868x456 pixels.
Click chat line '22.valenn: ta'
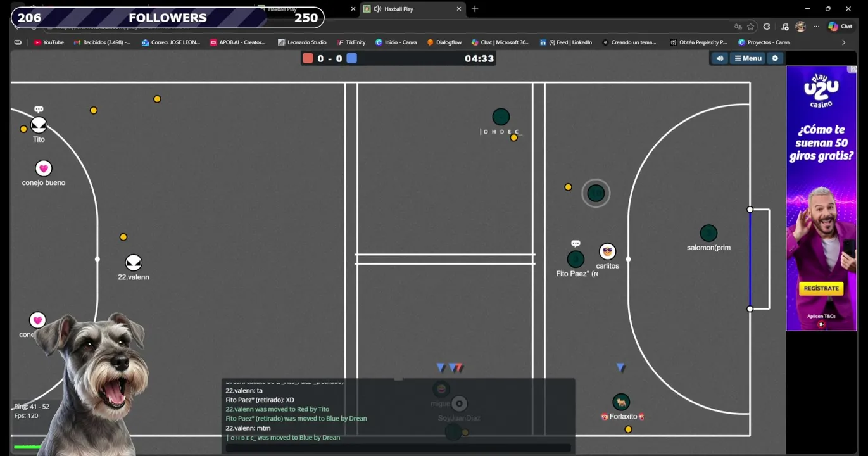click(x=244, y=391)
